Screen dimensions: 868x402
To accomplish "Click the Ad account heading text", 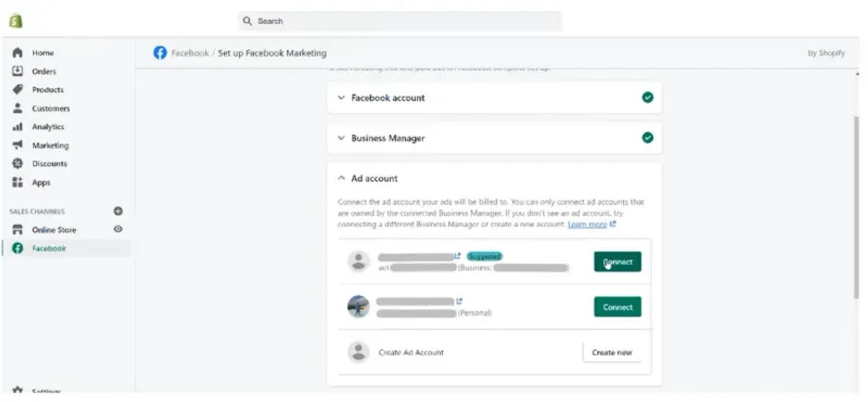I will click(x=374, y=178).
